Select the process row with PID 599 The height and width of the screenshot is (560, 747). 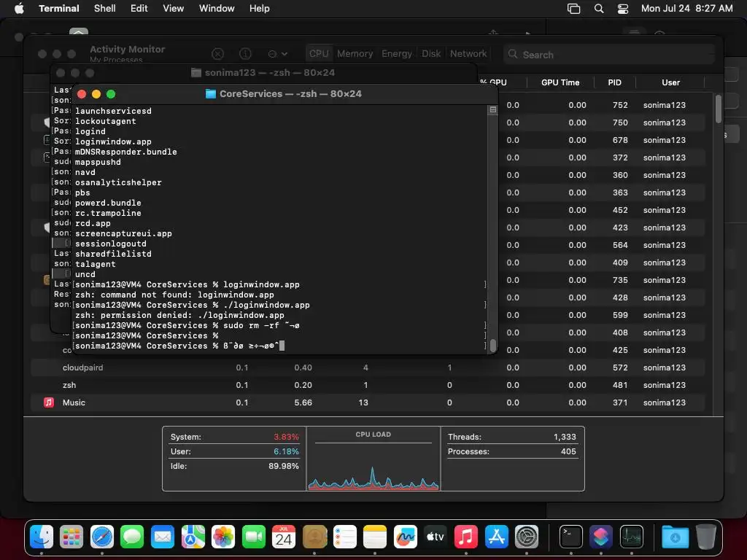pos(601,315)
